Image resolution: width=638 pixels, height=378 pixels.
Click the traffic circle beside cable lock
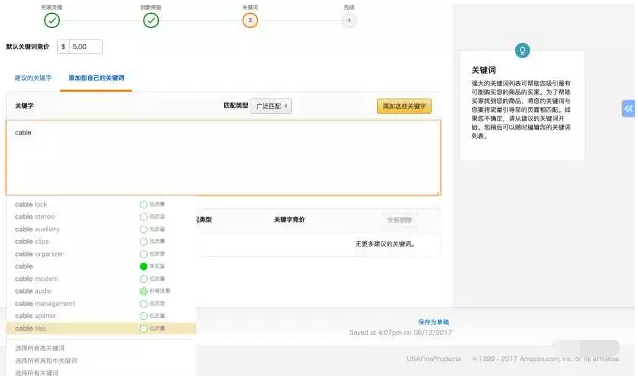[144, 204]
